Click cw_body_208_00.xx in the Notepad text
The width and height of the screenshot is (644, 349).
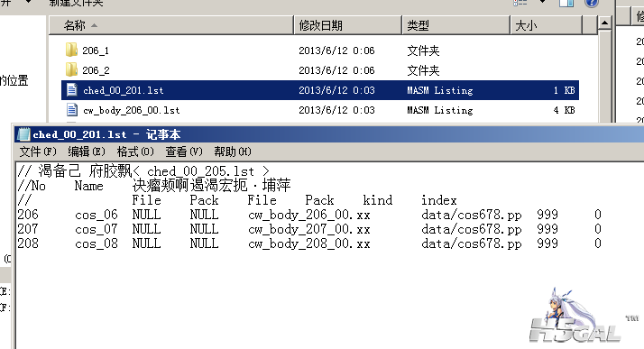(x=309, y=243)
